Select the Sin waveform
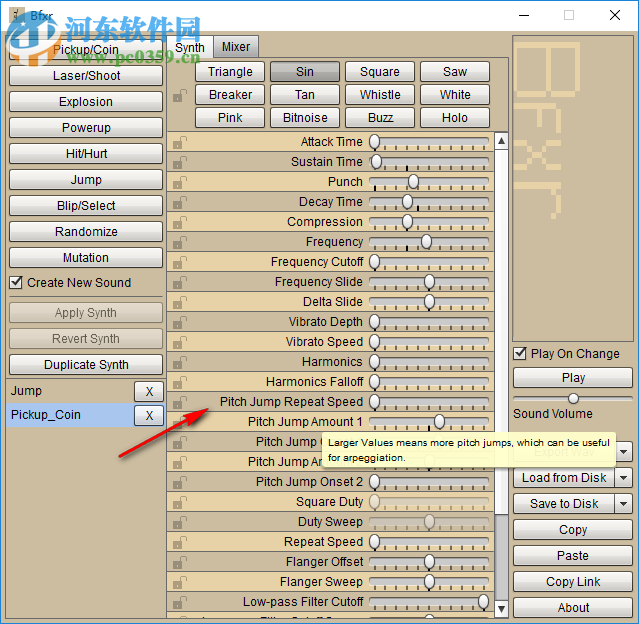Image resolution: width=639 pixels, height=624 pixels. 305,72
